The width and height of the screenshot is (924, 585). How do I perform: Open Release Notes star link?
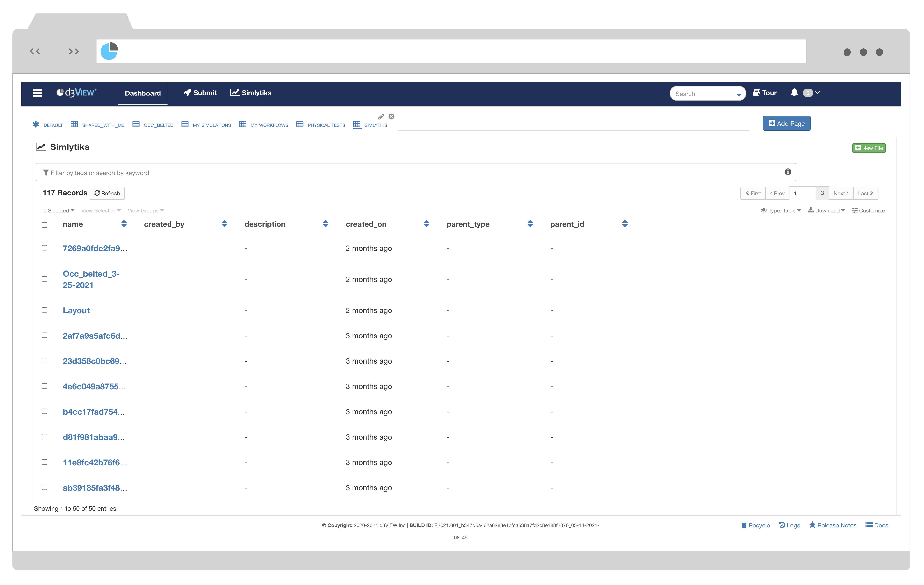pos(833,525)
